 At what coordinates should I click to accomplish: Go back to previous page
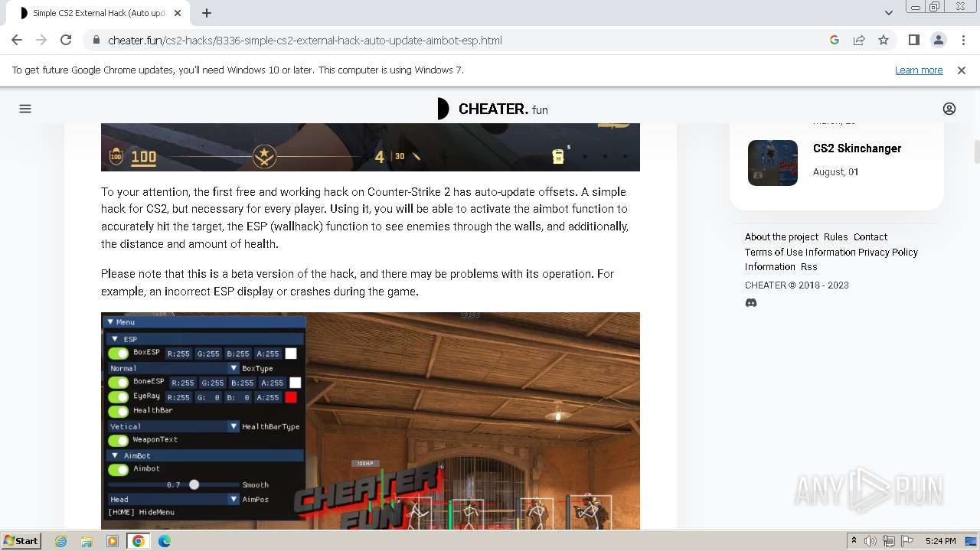17,40
